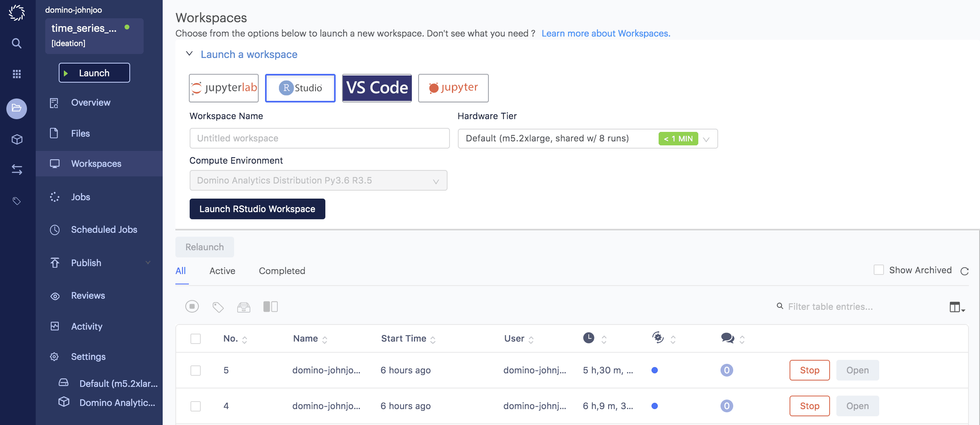Switch to the Active tab

222,271
